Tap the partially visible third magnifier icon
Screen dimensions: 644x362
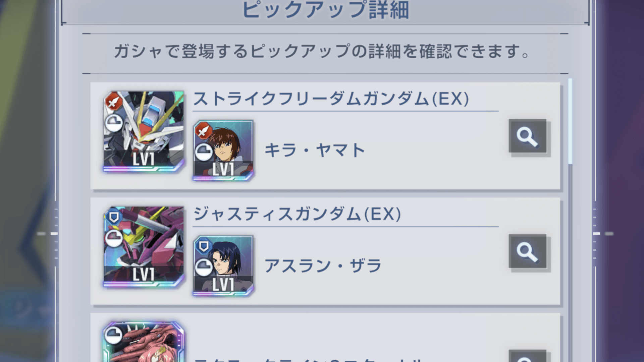[528, 356]
